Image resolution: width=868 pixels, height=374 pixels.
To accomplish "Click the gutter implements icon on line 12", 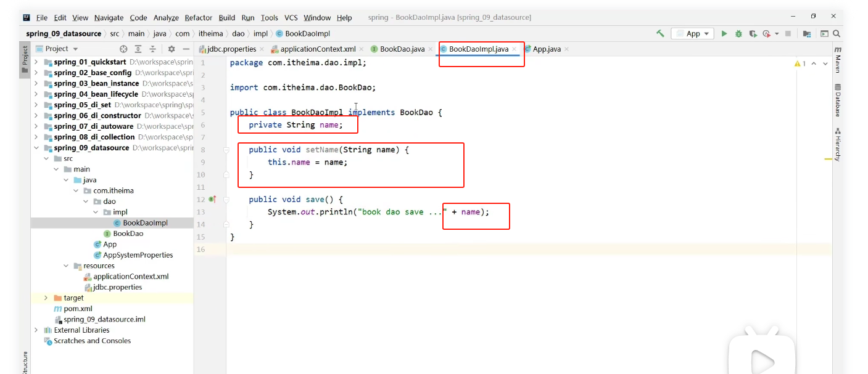I will (x=212, y=199).
